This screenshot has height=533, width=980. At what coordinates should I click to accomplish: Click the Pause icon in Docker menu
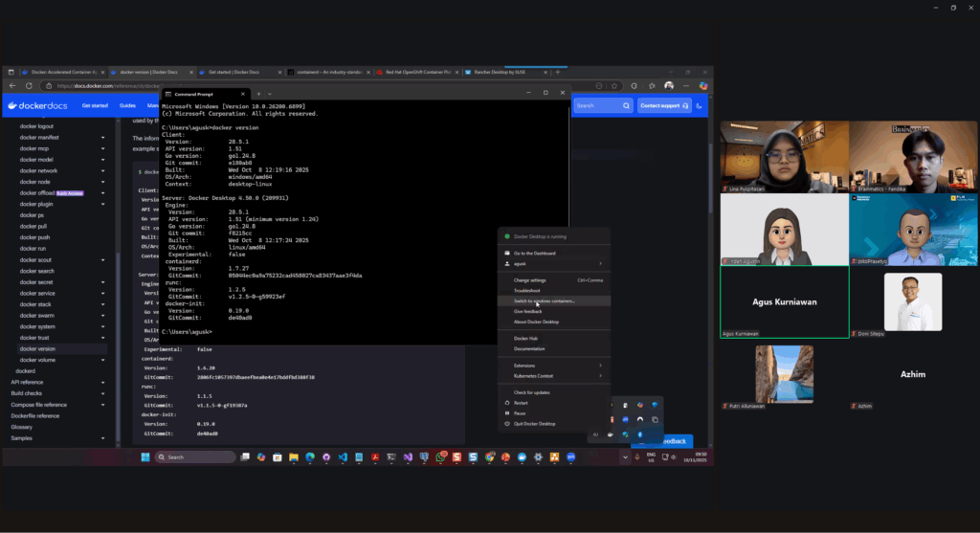(x=507, y=413)
